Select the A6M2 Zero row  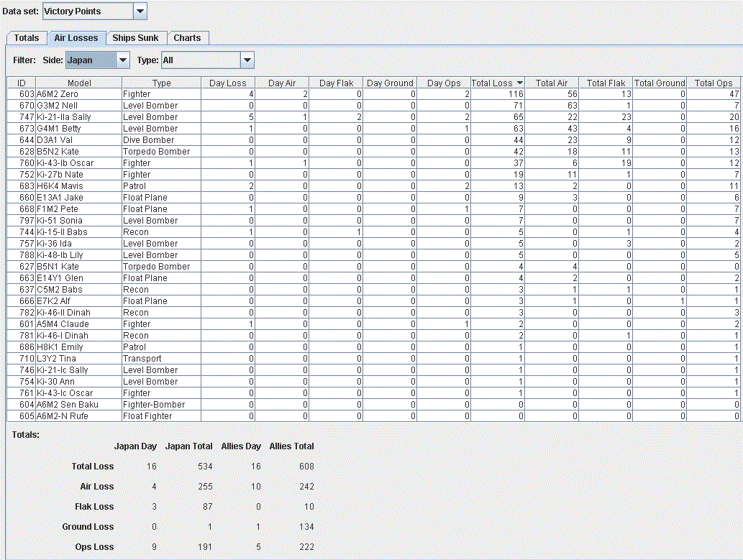374,94
